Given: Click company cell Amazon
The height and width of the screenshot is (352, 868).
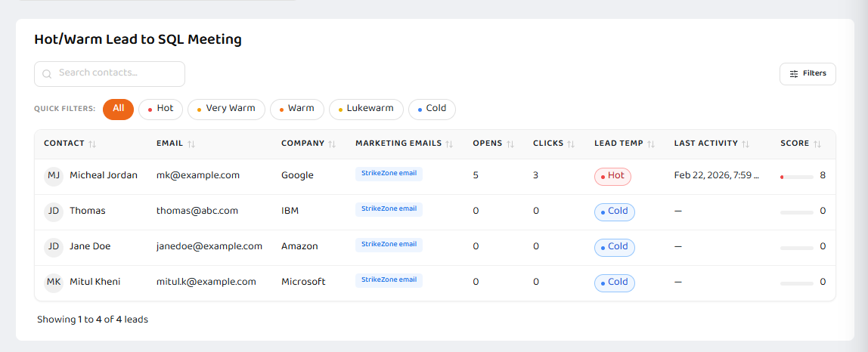Looking at the screenshot, I should pos(299,246).
